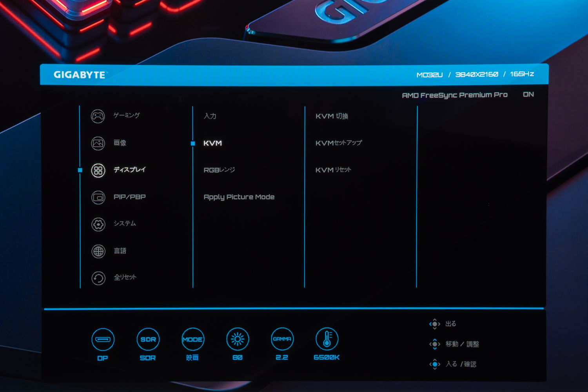Screen dimensions: 588x392
Task: Choose the KVM リセット option
Action: point(334,170)
